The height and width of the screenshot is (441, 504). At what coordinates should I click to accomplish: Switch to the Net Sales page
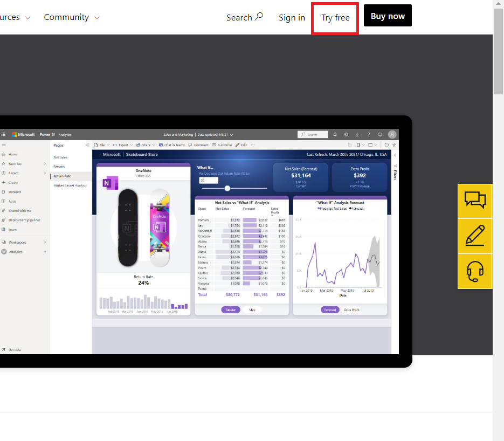(x=60, y=157)
